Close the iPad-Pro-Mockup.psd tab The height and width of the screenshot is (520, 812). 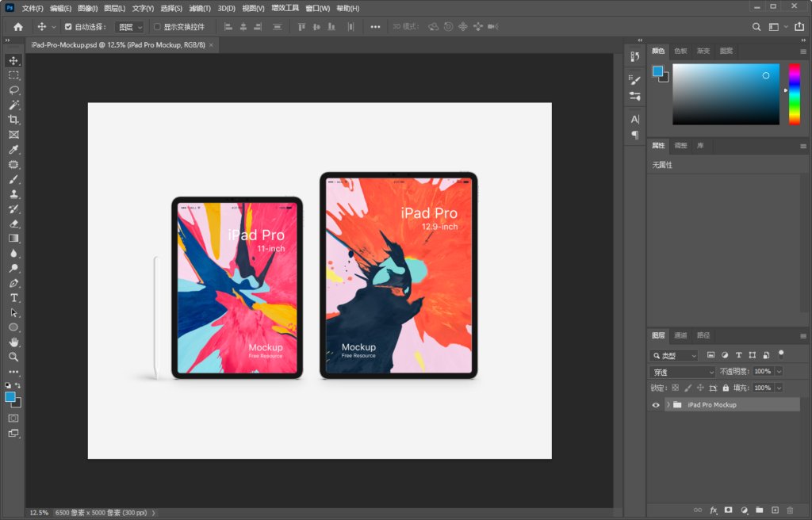[211, 45]
